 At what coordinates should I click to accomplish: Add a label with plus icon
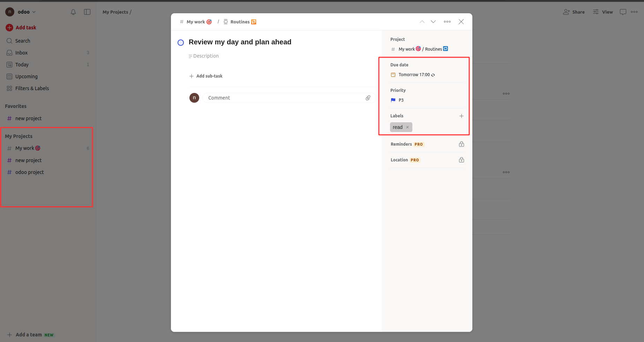[x=461, y=116]
